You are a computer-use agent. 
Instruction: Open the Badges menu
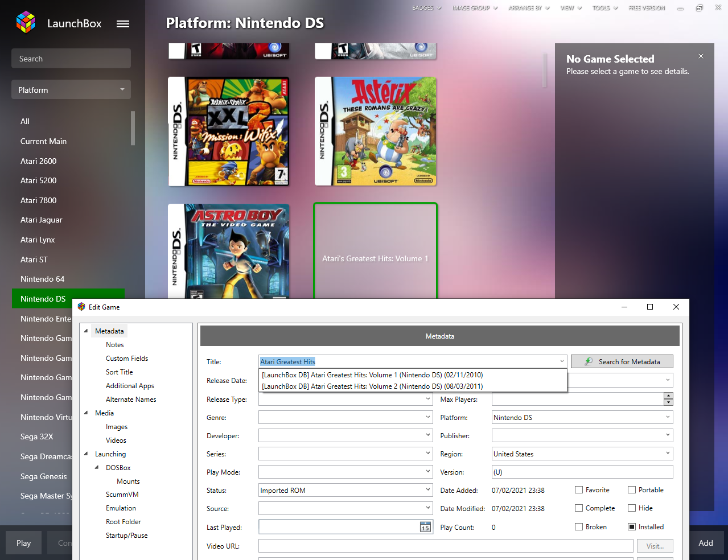[x=426, y=8]
